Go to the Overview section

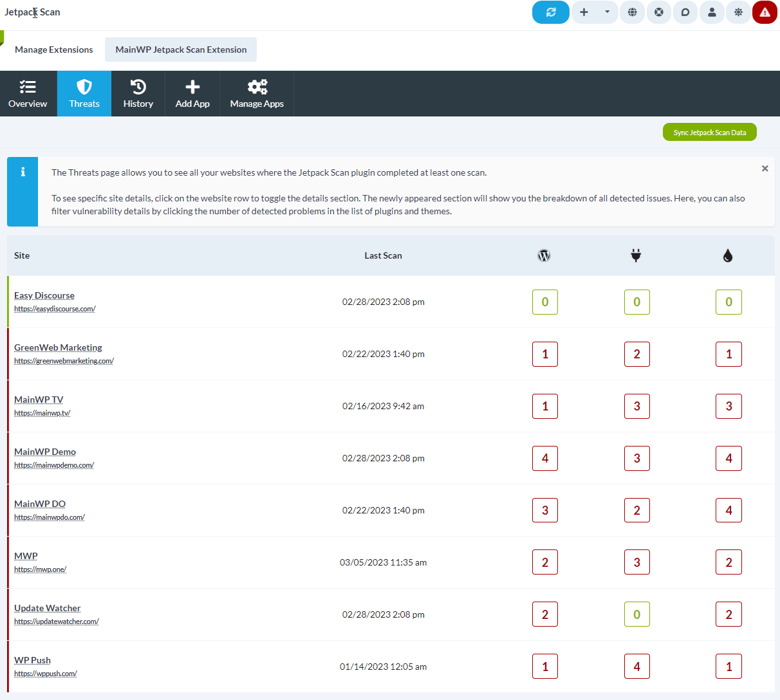click(x=28, y=94)
